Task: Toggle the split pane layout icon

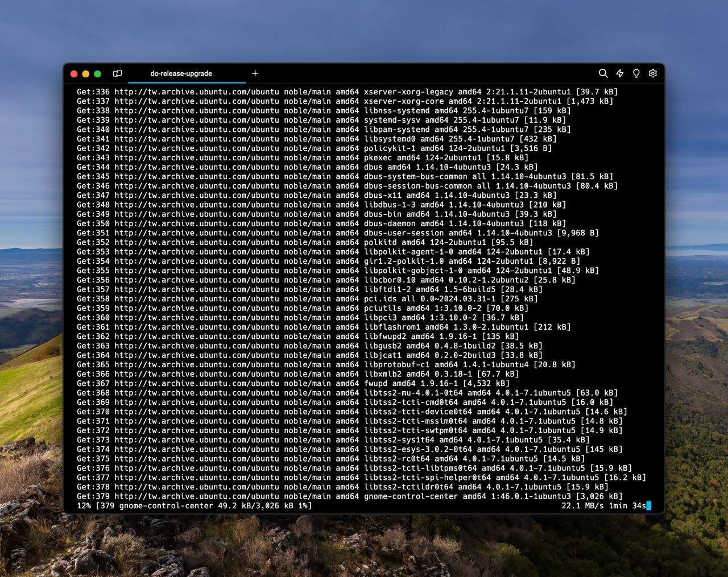Action: [x=118, y=73]
